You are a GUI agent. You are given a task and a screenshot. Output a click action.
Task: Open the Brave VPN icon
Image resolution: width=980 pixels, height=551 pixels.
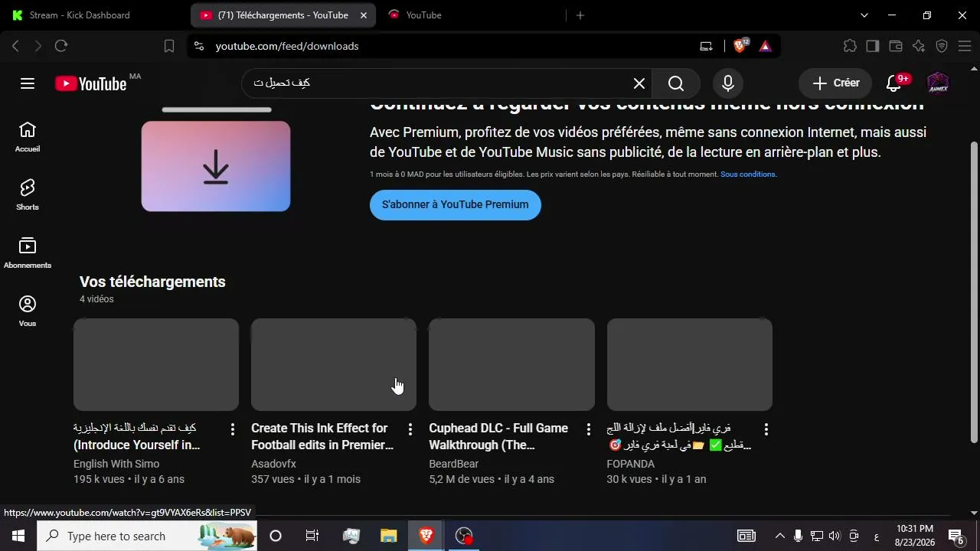[942, 46]
